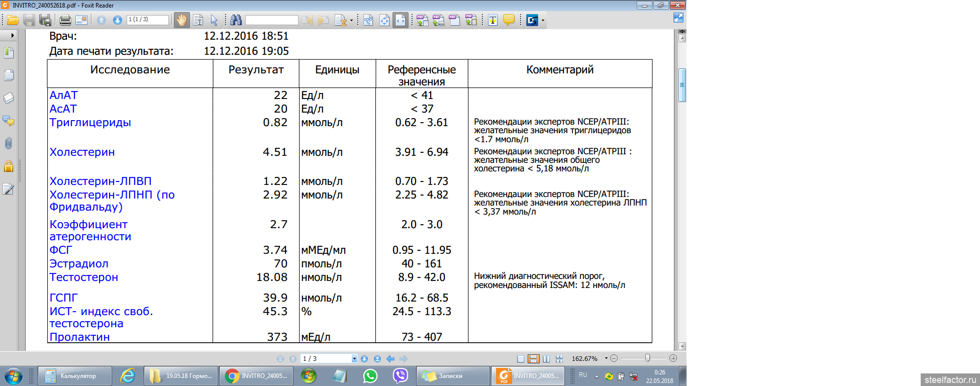Click the email document toolbar icon

[x=81, y=20]
